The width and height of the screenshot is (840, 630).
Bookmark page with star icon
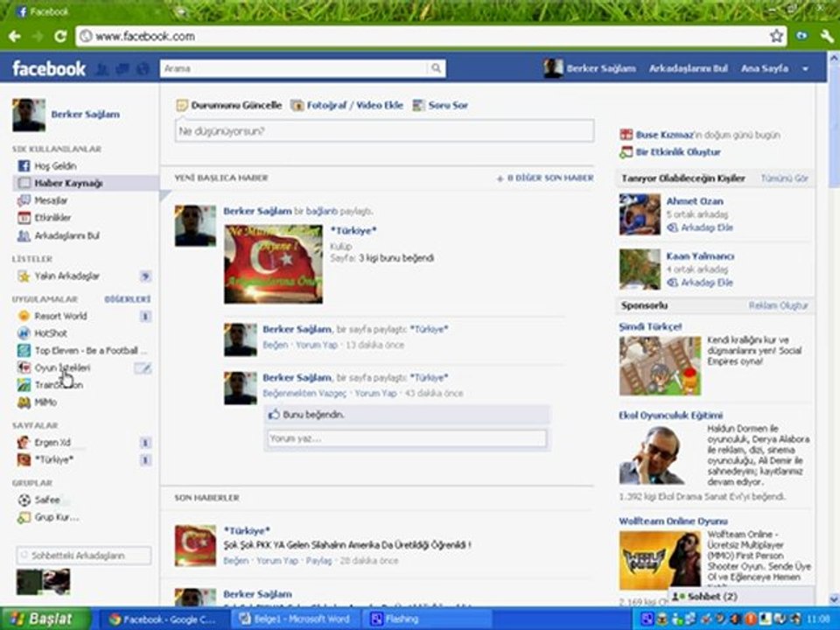(x=776, y=37)
